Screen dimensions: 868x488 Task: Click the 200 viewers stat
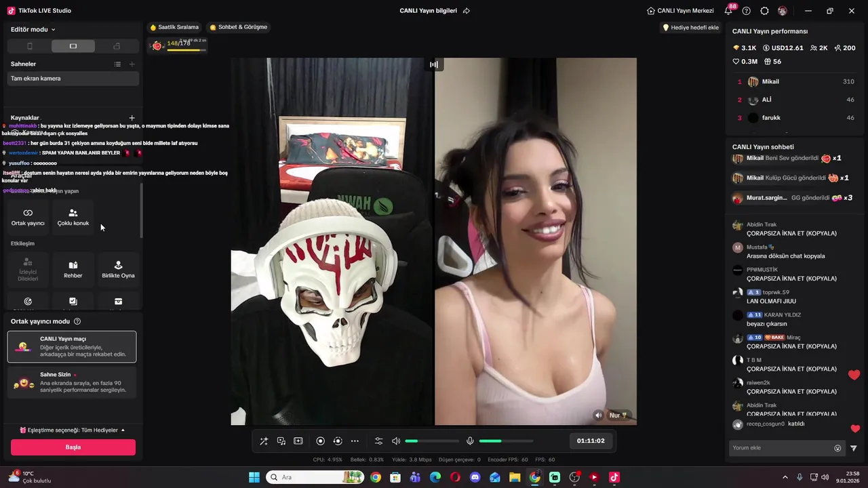(x=845, y=48)
